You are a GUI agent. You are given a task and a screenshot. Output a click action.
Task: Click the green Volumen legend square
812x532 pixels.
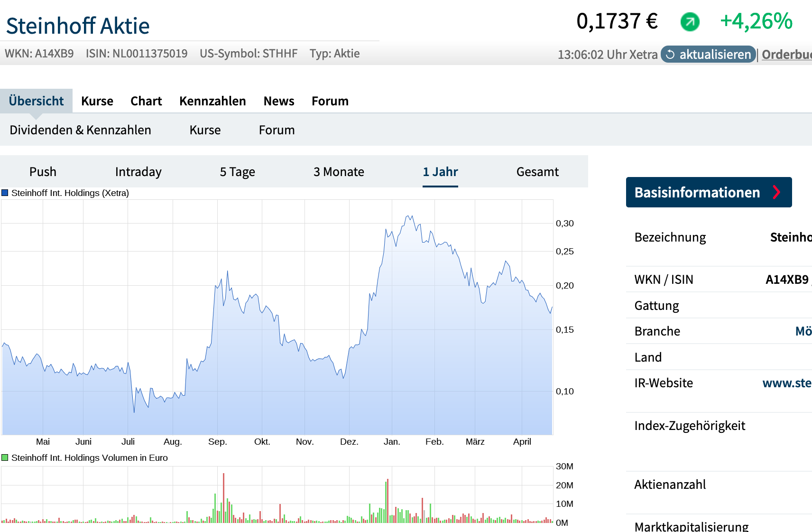point(5,457)
